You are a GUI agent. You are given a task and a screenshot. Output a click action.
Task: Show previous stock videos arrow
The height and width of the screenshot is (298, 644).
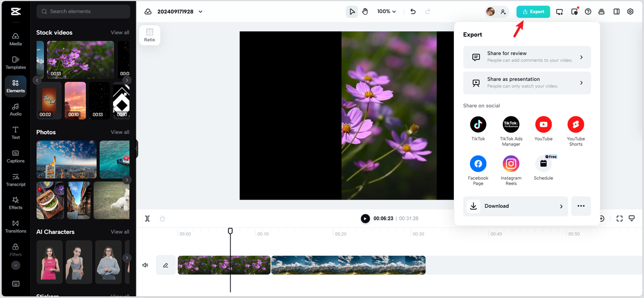coord(37,80)
